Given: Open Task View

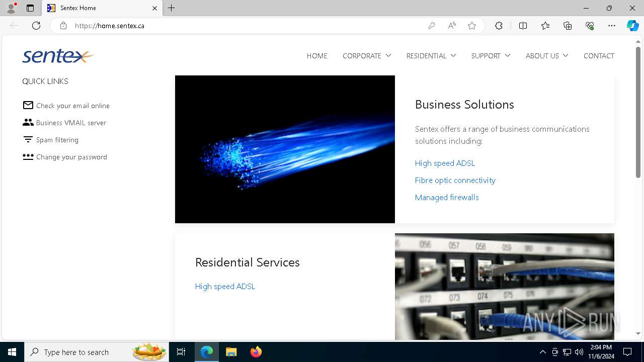Looking at the screenshot, I should pos(181,352).
